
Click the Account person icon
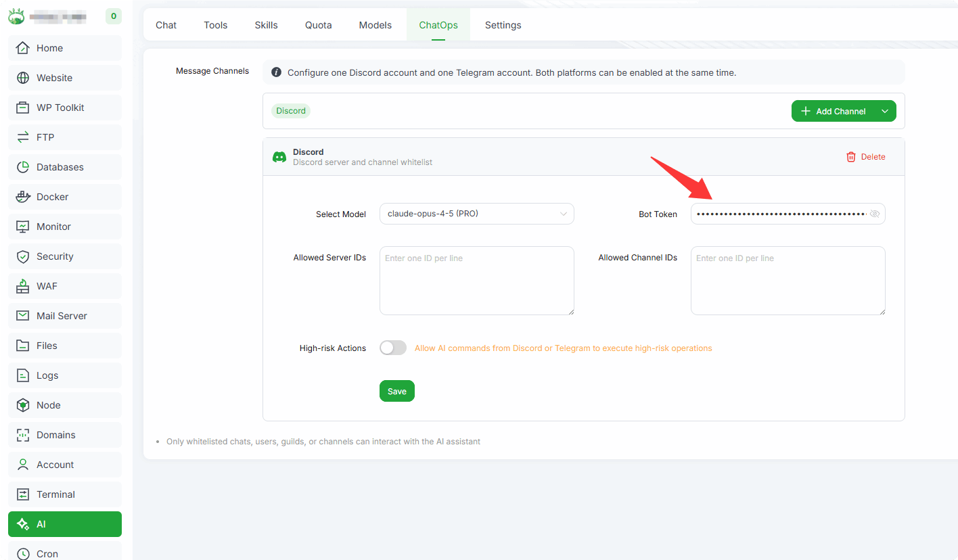point(23,465)
